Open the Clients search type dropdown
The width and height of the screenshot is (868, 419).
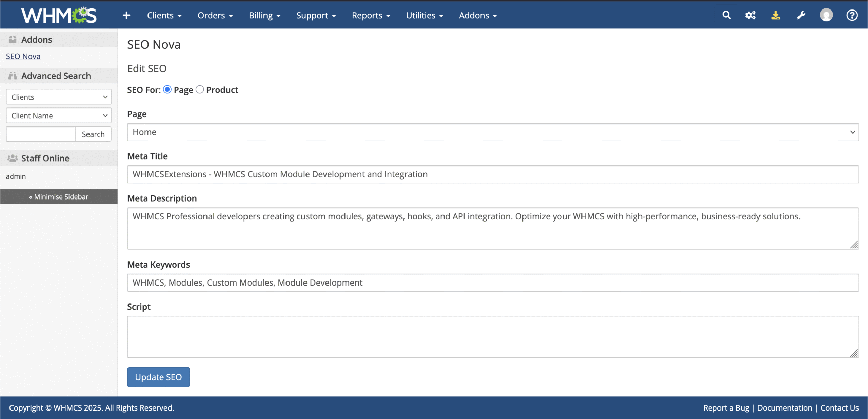tap(59, 97)
